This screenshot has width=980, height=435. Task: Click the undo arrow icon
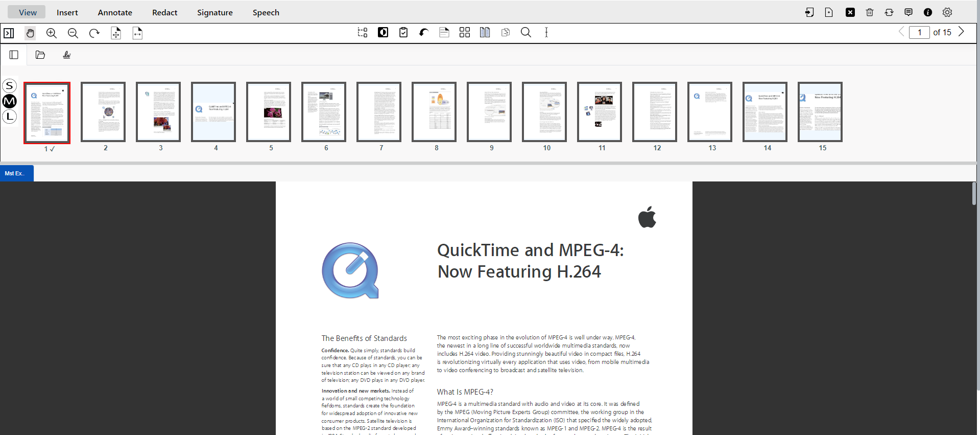click(424, 33)
